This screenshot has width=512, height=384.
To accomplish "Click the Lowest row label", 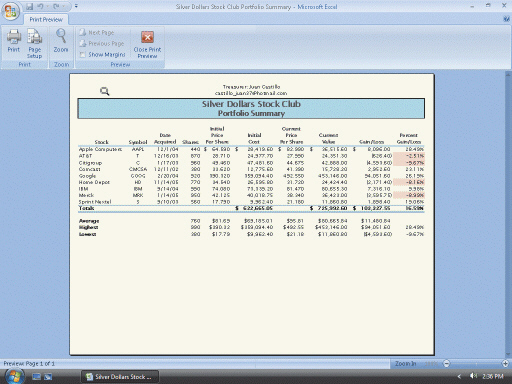I will 87,234.
